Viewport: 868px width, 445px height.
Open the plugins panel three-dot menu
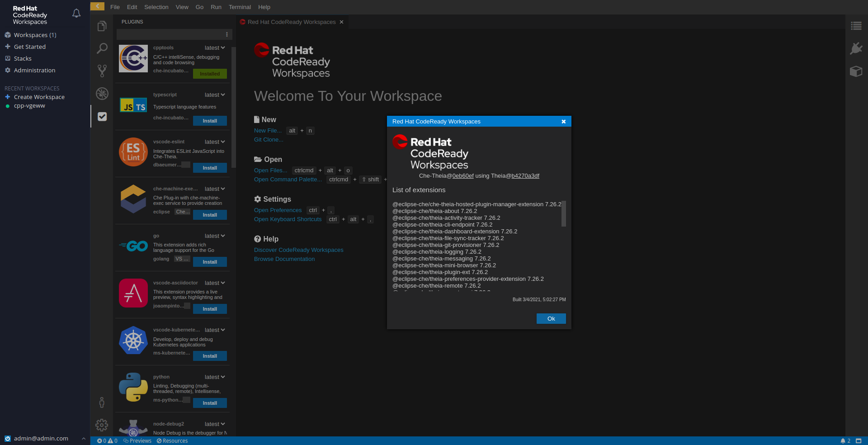227,34
